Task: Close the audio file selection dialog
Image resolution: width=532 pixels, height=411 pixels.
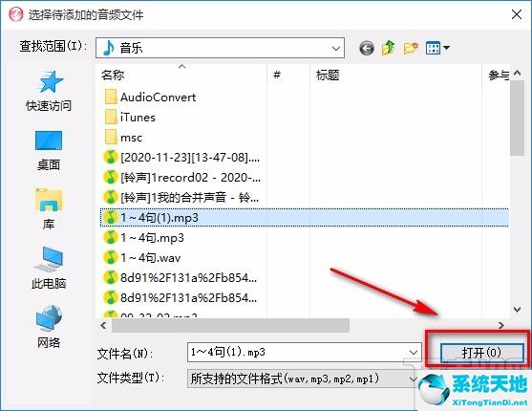Action: [x=517, y=14]
